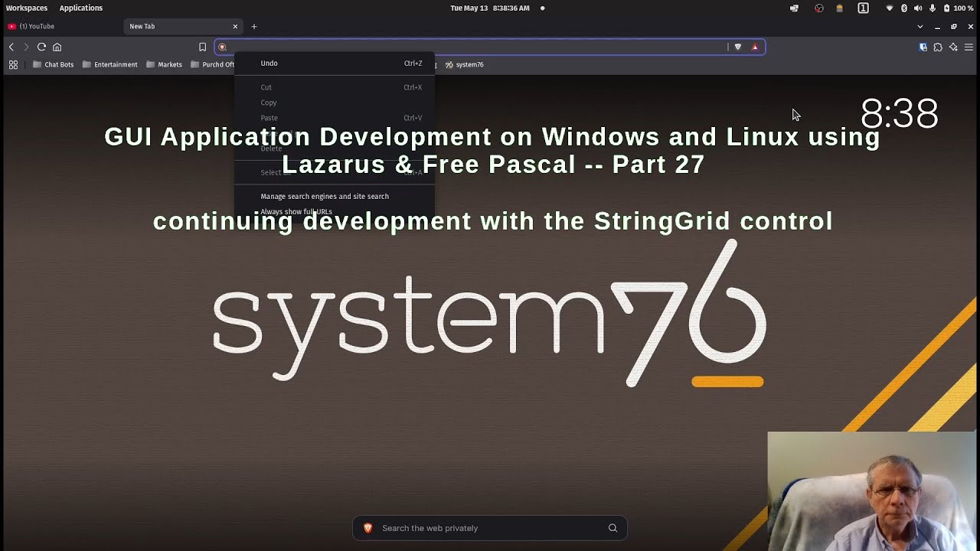980x551 pixels.
Task: Open the Workspaces panel button
Action: 27,8
